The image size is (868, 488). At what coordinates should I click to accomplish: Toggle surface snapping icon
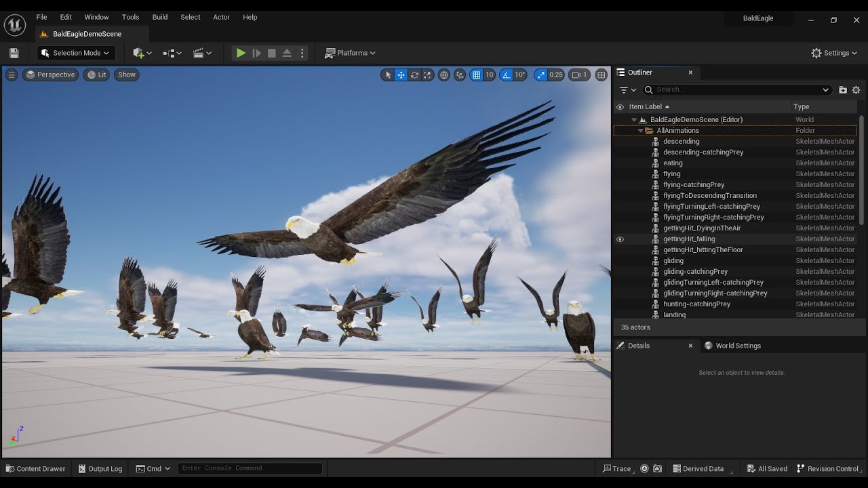(x=460, y=75)
